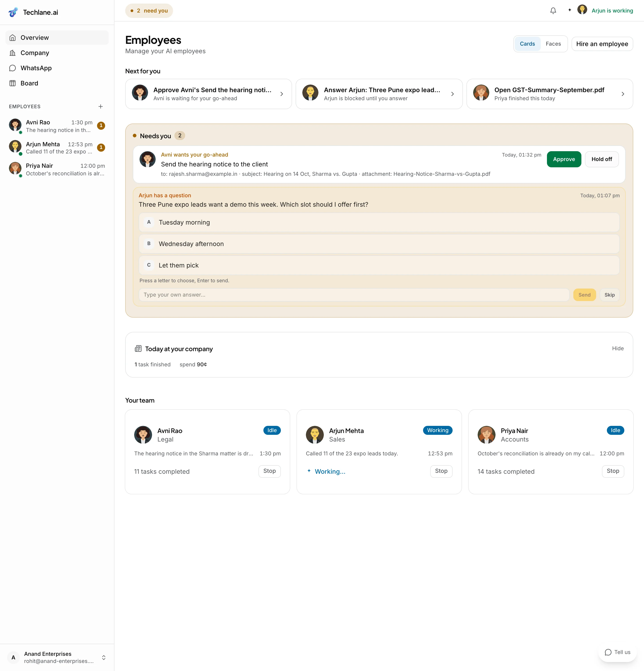This screenshot has width=644, height=671.
Task: Click the 'Arjun is working' status link
Action: coord(612,11)
